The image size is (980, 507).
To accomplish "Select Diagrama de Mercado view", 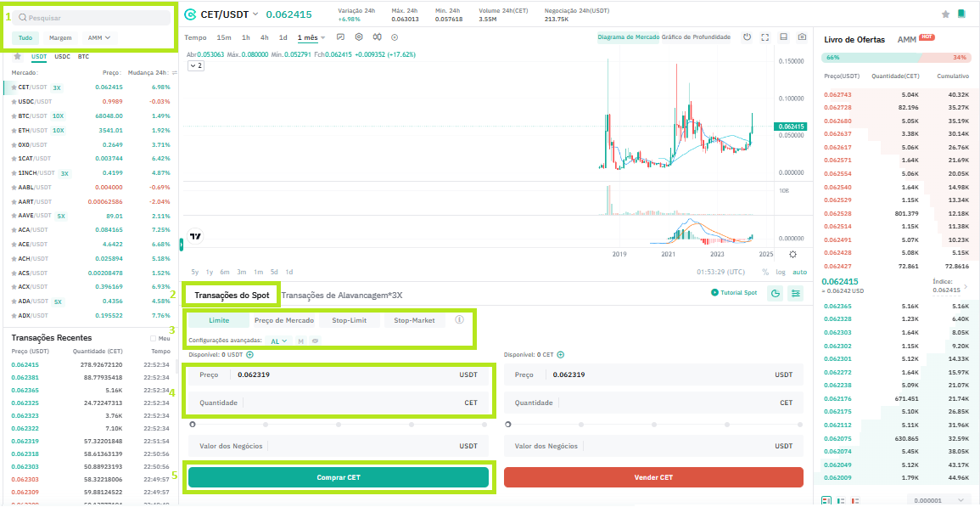I will (629, 37).
